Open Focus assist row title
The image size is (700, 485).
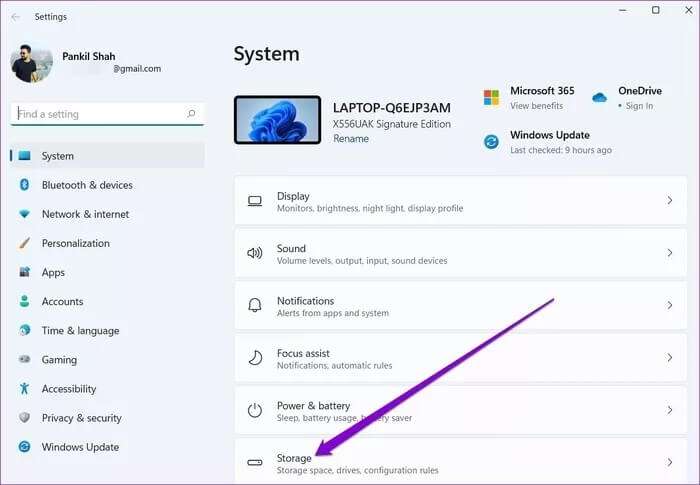point(303,353)
